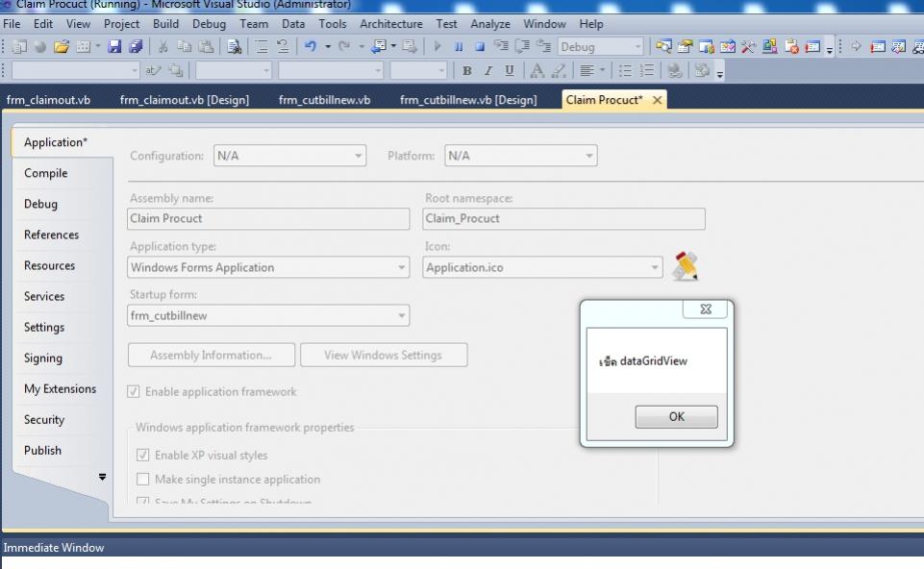The width and height of the screenshot is (924, 569).
Task: Toggle Enable application framework checkbox
Action: click(x=134, y=392)
